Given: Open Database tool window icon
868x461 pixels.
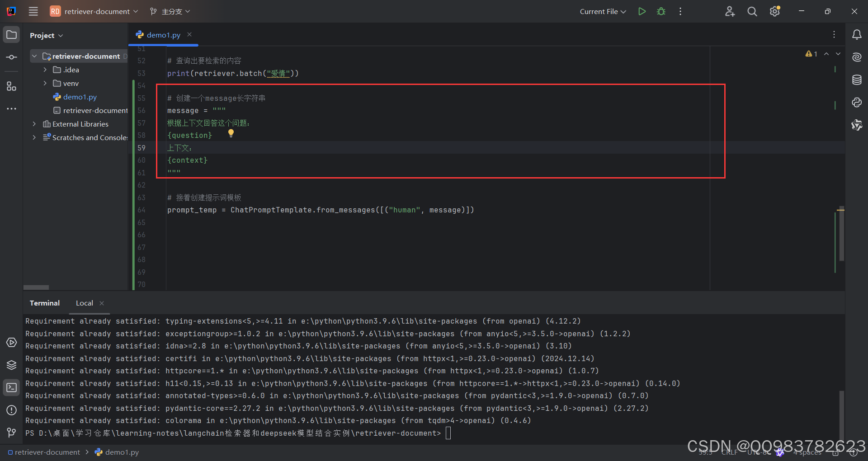Looking at the screenshot, I should [857, 80].
